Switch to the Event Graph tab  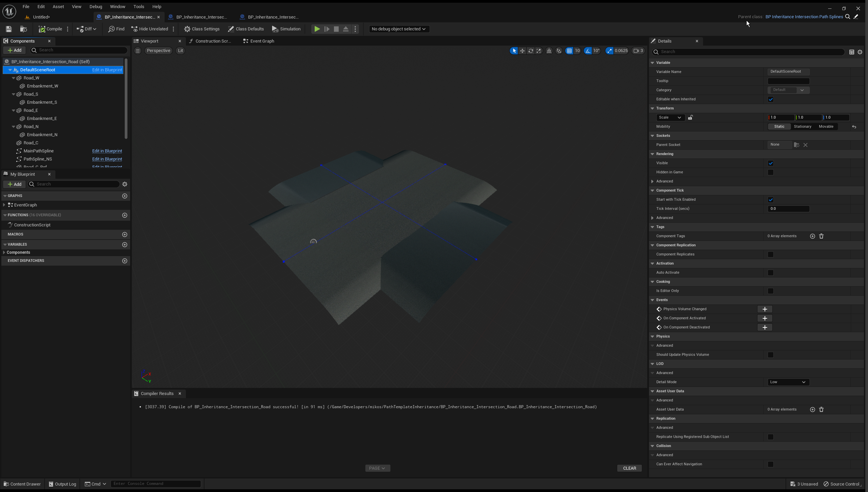[x=262, y=41]
